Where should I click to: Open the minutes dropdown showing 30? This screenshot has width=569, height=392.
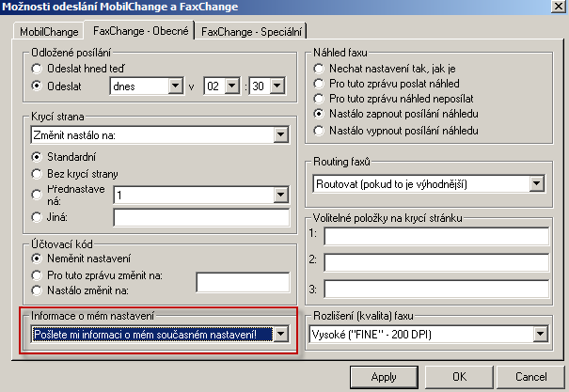click(x=277, y=86)
